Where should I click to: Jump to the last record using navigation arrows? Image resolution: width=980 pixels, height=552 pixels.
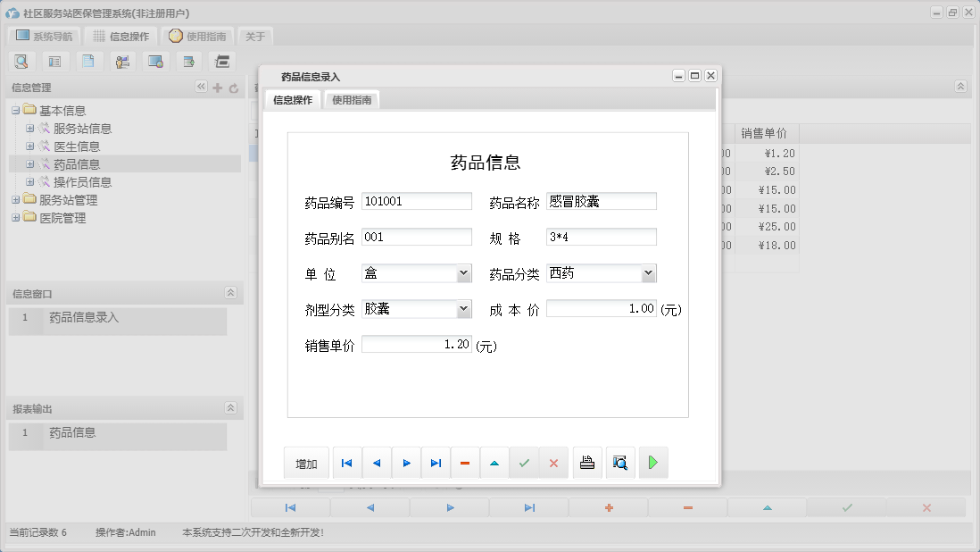[x=436, y=463]
